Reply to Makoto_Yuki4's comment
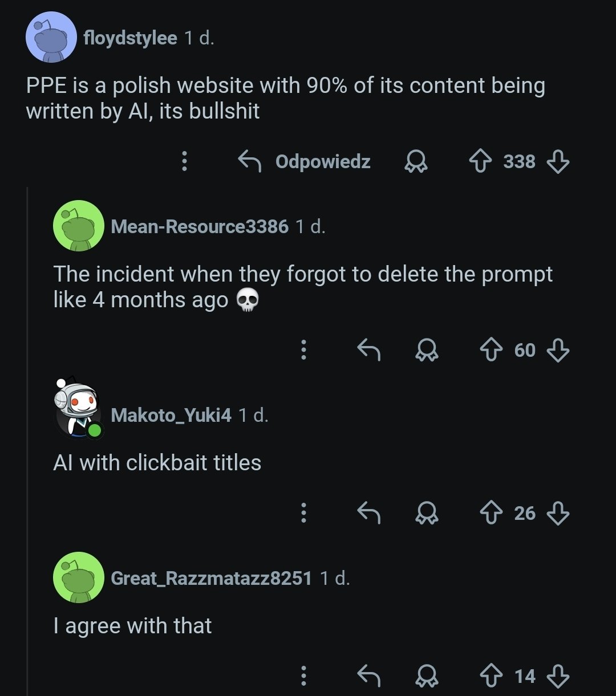The width and height of the screenshot is (616, 696). coord(368,514)
